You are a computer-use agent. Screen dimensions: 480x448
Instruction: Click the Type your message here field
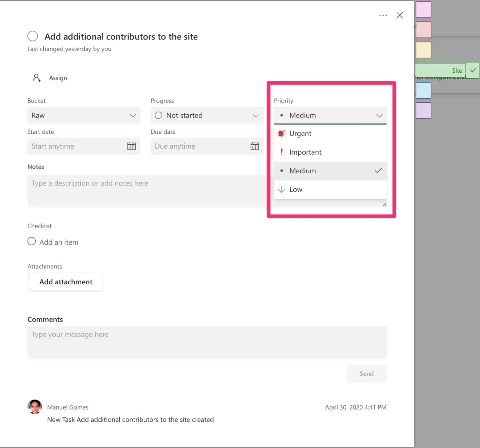coord(207,342)
